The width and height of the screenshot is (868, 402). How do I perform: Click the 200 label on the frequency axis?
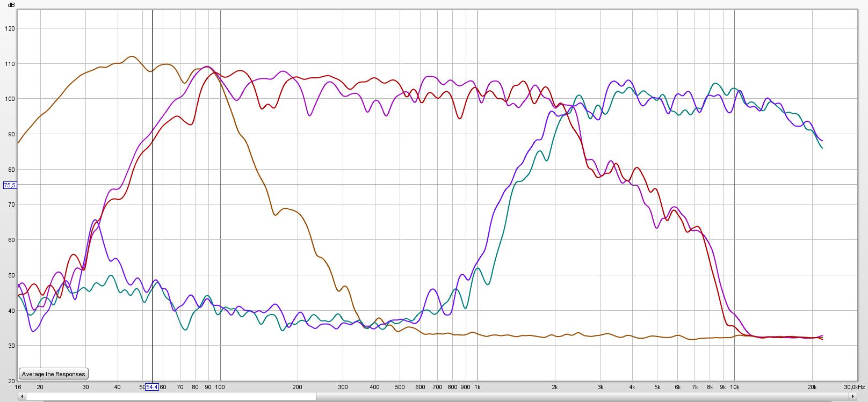(298, 387)
